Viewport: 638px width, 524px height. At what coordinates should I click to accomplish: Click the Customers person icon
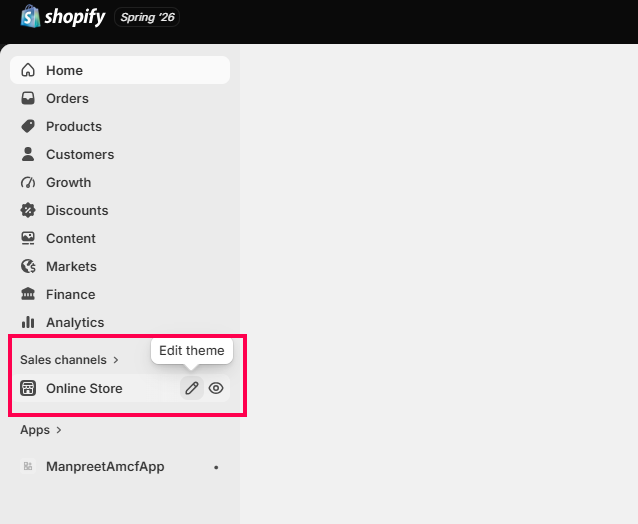coord(28,154)
